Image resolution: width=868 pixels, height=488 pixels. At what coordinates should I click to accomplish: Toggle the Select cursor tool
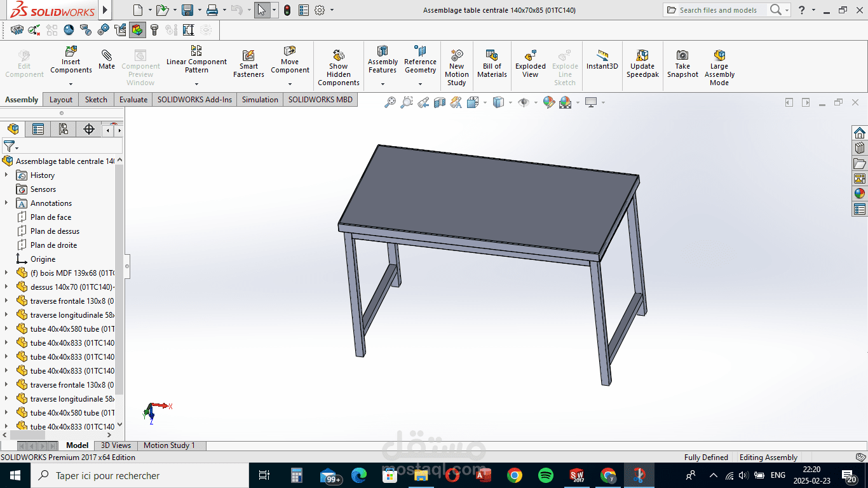(262, 10)
